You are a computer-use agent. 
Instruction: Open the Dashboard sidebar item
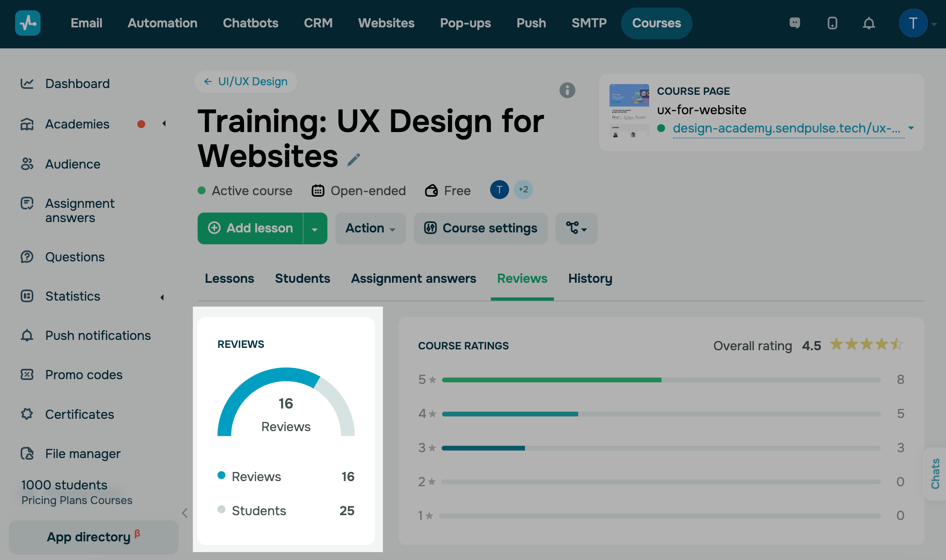click(x=77, y=84)
